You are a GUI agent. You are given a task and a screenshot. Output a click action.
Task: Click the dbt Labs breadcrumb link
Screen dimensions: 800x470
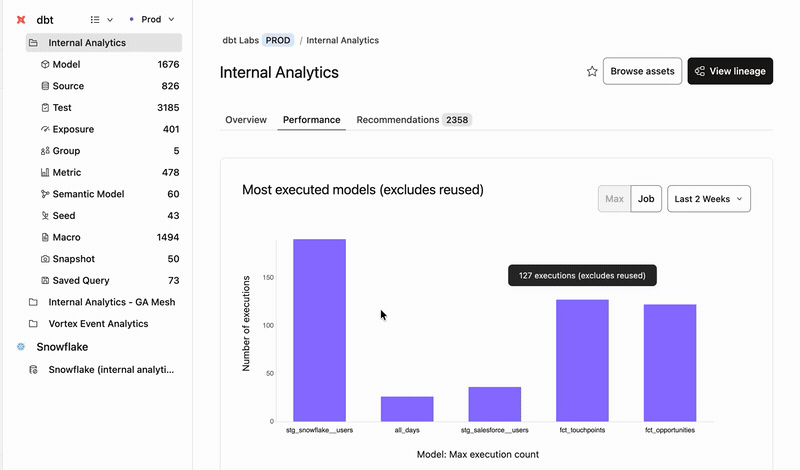240,40
